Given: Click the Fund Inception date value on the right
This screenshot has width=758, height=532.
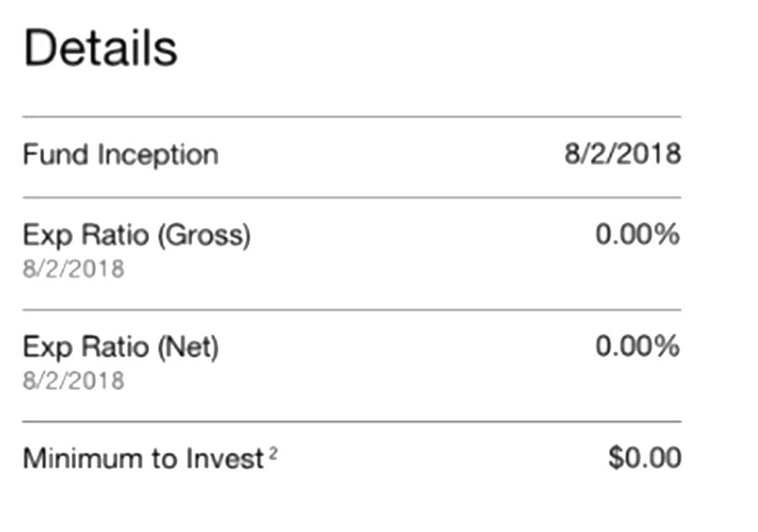Looking at the screenshot, I should (x=622, y=156).
